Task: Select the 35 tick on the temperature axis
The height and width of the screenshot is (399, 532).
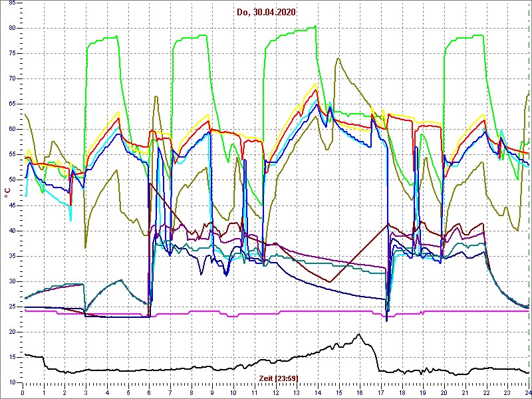Action: click(11, 257)
